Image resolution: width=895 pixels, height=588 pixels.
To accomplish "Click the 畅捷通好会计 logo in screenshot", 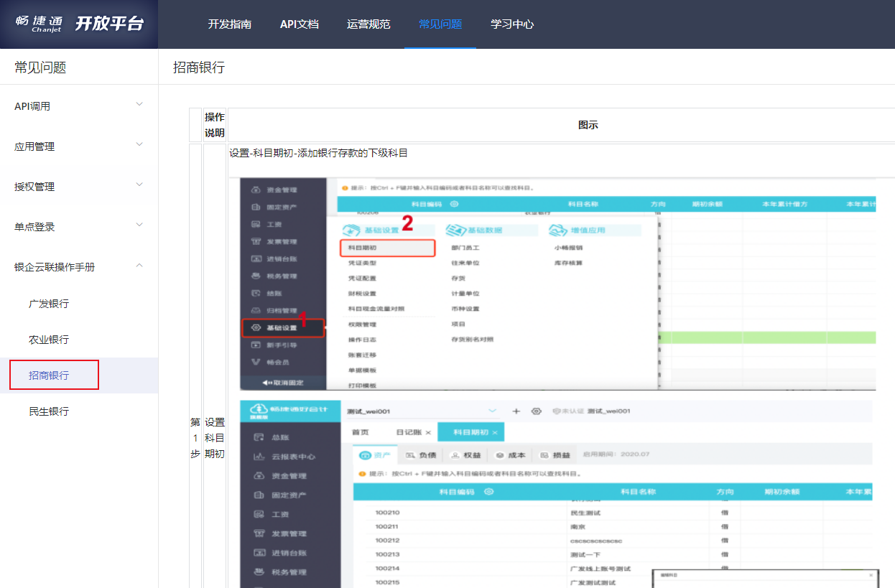I will (289, 411).
